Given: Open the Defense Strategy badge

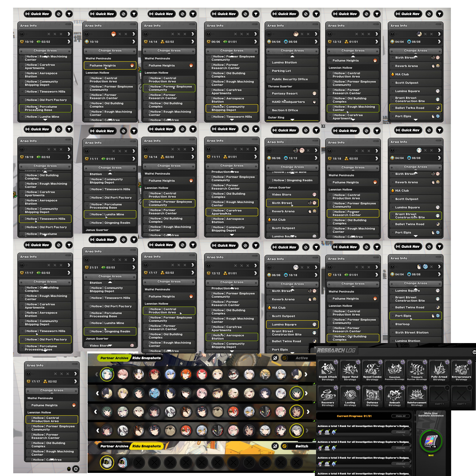Looking at the screenshot, I should point(372,394).
